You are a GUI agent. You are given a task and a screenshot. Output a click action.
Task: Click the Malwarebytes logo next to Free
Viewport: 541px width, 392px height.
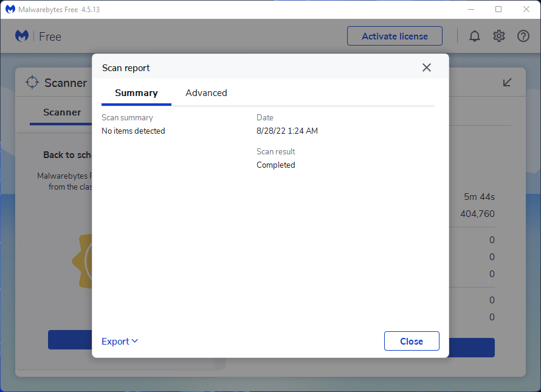[x=22, y=36]
